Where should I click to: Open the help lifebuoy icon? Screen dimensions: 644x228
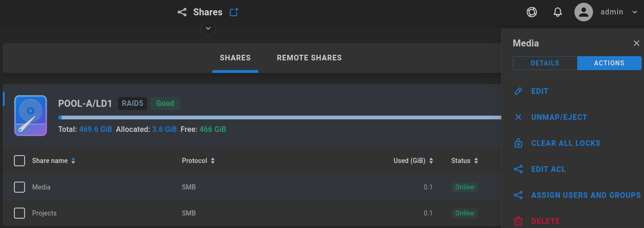point(532,12)
